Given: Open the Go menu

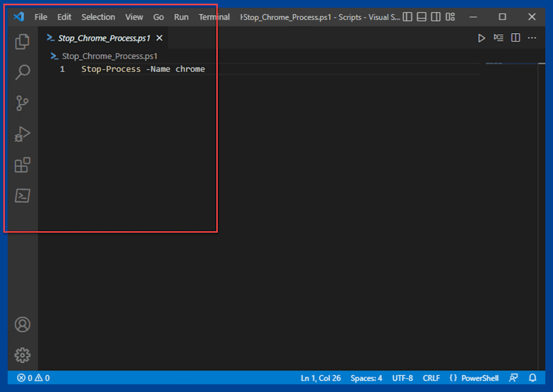Looking at the screenshot, I should point(158,17).
